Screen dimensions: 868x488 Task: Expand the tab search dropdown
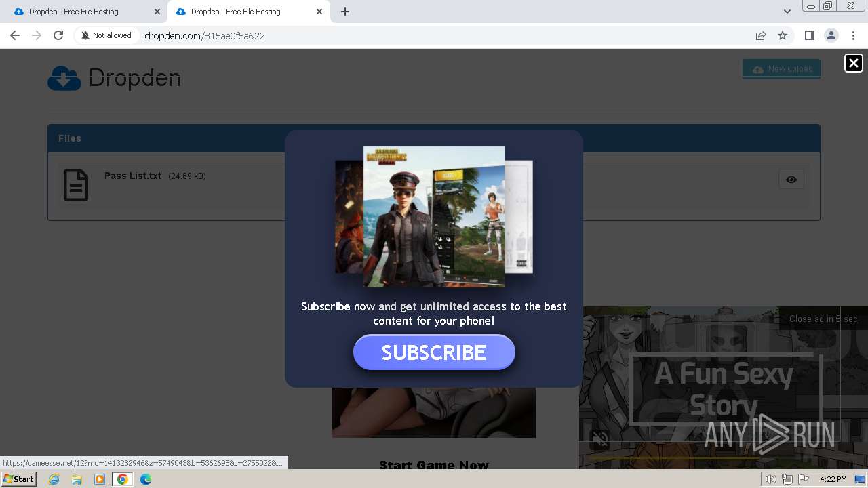pyautogui.click(x=787, y=12)
